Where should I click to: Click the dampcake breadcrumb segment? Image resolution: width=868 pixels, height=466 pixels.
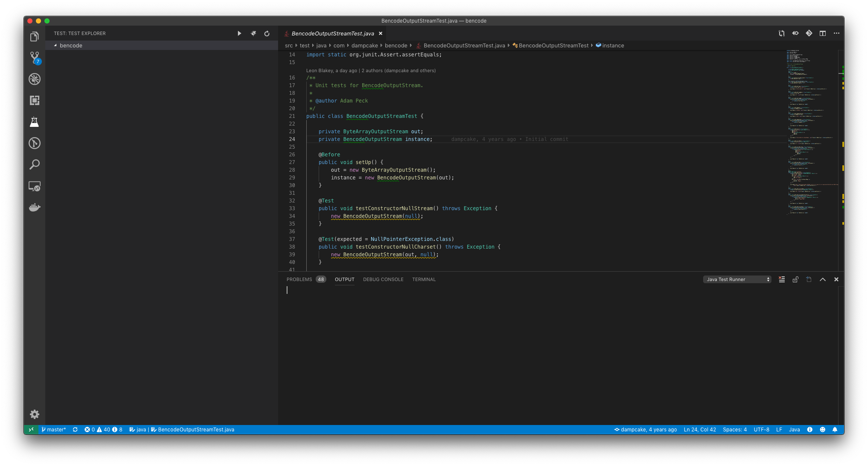point(364,46)
